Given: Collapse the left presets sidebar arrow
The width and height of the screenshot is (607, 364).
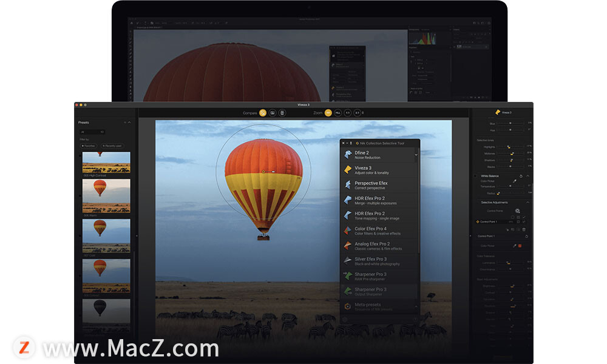Looking at the screenshot, I should (136, 235).
